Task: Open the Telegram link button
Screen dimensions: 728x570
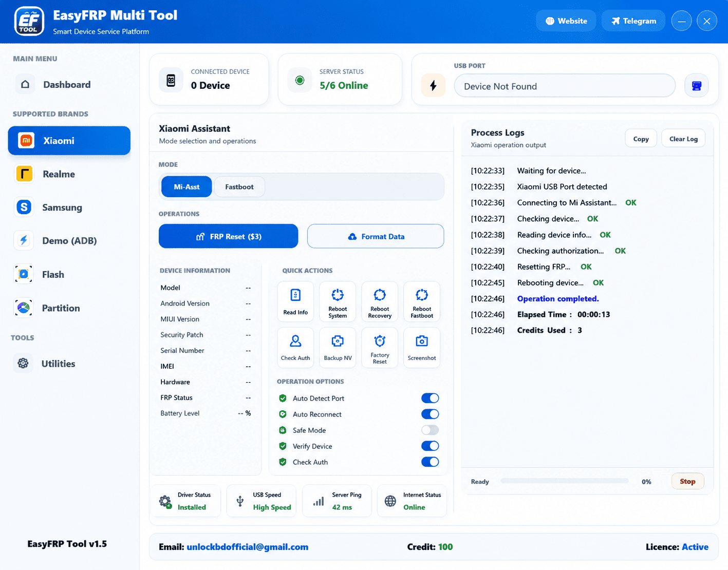Action: point(633,21)
